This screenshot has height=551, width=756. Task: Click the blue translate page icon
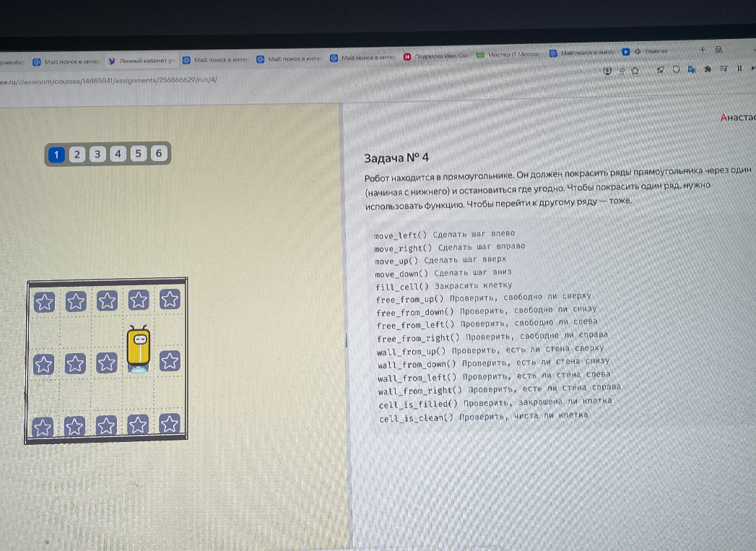[692, 69]
